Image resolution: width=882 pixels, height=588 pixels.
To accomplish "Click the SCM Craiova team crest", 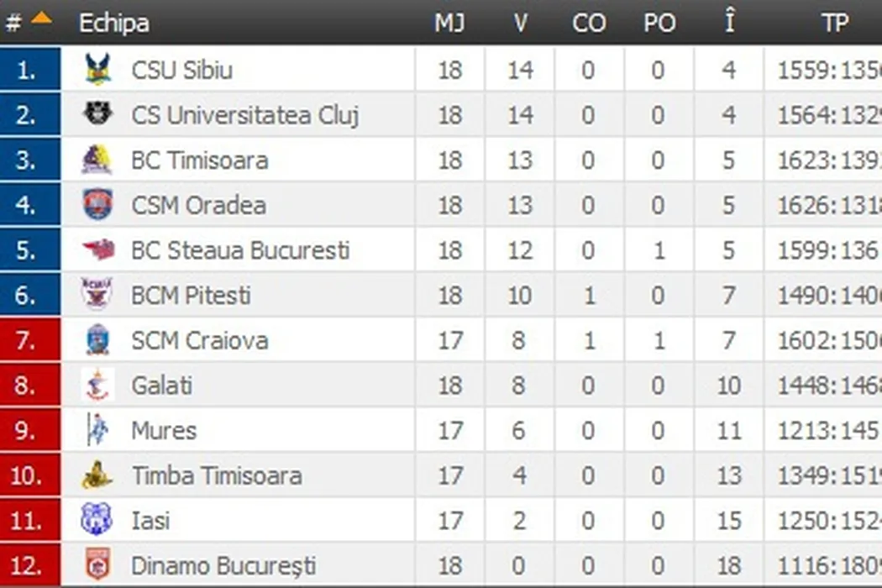I will [x=97, y=340].
